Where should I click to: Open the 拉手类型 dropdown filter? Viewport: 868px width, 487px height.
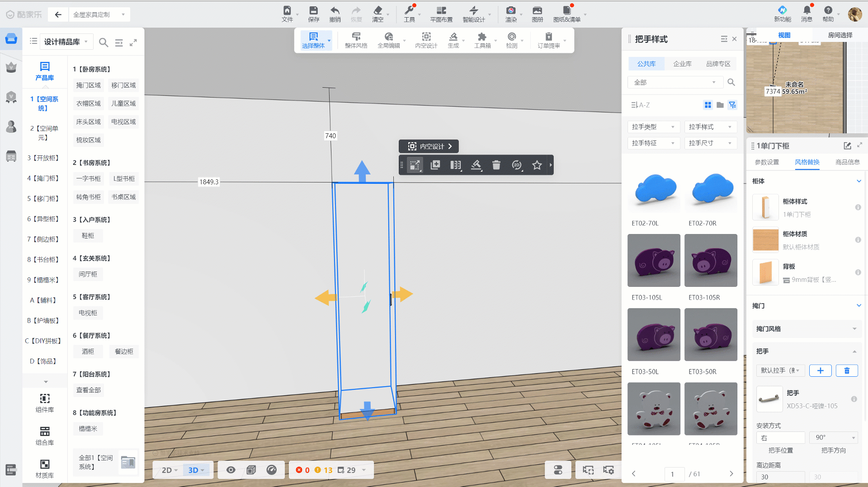click(653, 127)
